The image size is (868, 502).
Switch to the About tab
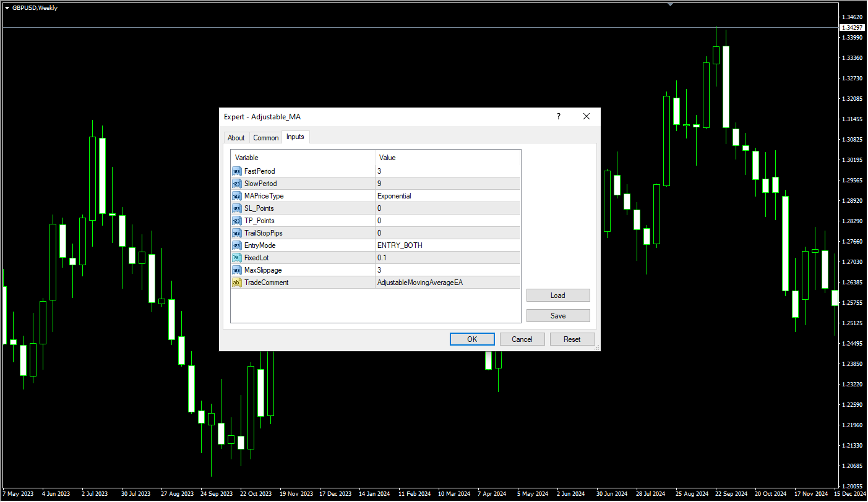[236, 138]
